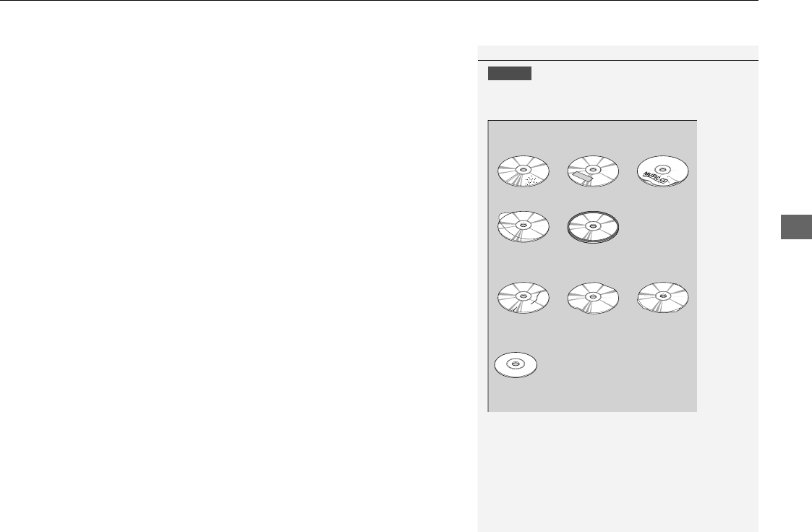Click the warped disc in the middle
This screenshot has height=532, width=812.
point(593,298)
